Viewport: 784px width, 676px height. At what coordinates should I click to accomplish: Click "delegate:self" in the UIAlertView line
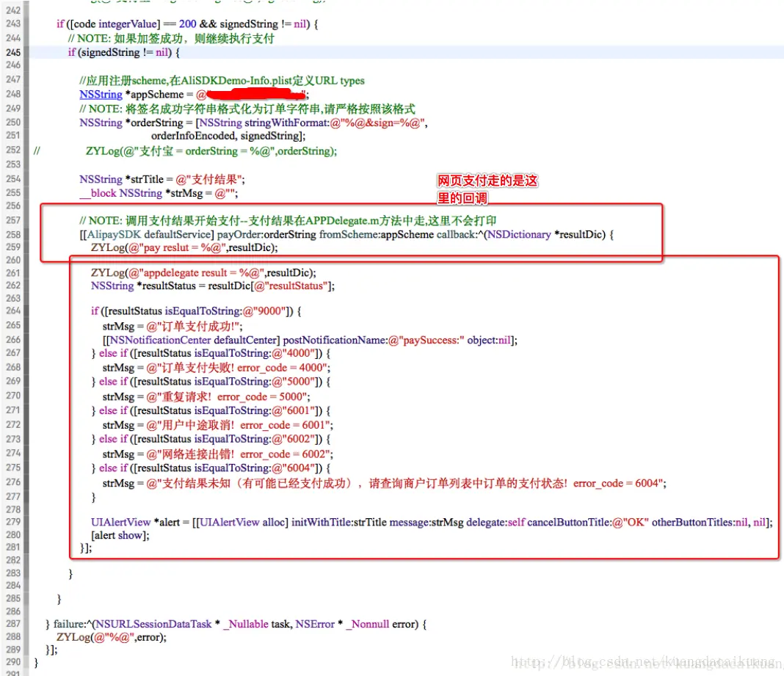point(496,523)
